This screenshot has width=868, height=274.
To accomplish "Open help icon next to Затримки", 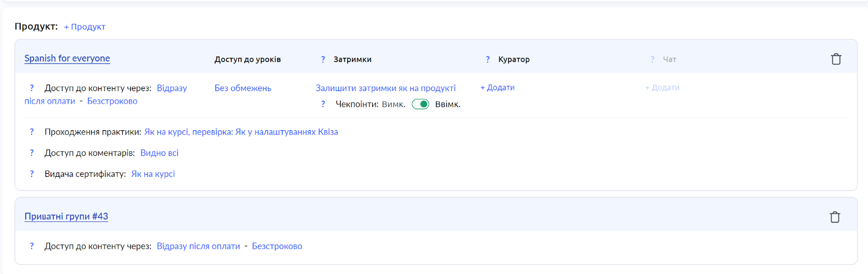I will coord(323,60).
